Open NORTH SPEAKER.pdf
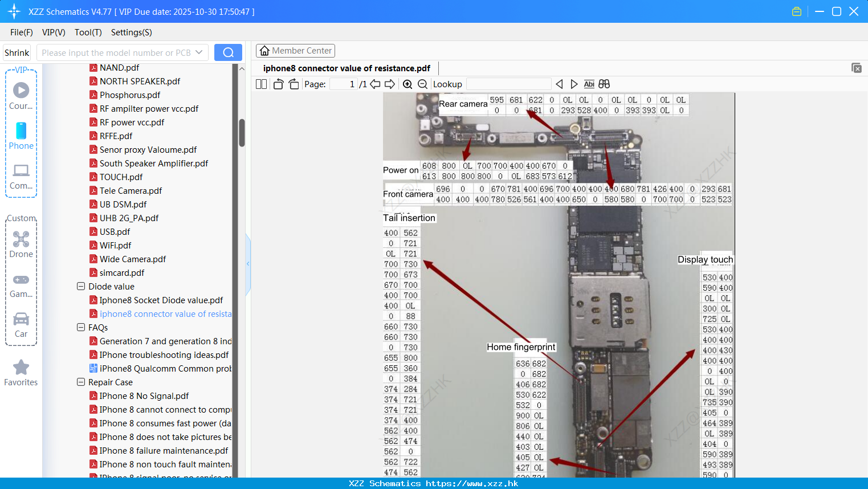 (140, 81)
